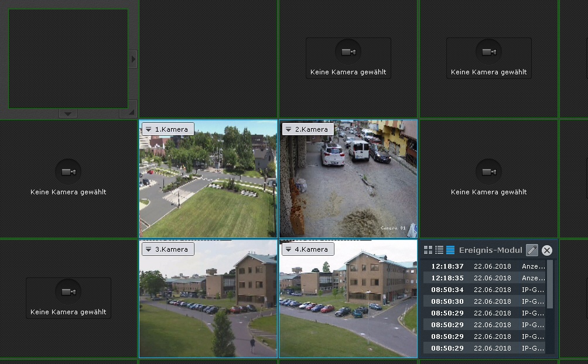Viewport: 588px width, 364px height.
Task: Close the Ereignis-Modul panel
Action: [547, 250]
